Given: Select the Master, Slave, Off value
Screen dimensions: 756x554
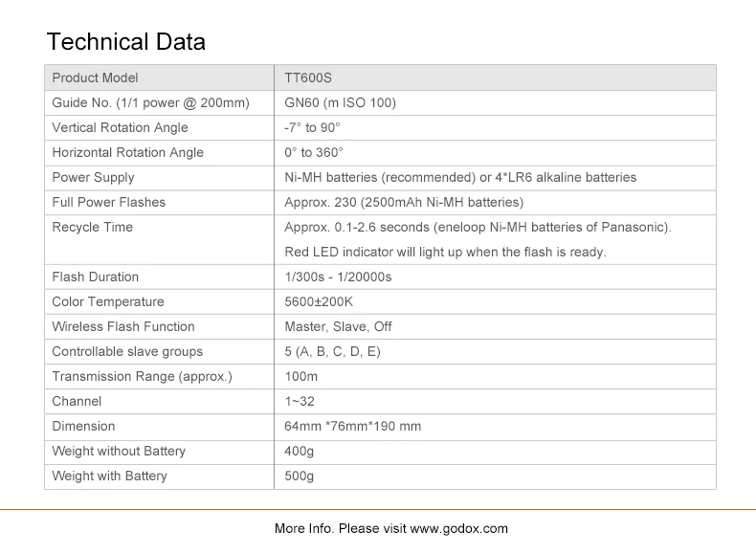Looking at the screenshot, I should click(x=338, y=326).
